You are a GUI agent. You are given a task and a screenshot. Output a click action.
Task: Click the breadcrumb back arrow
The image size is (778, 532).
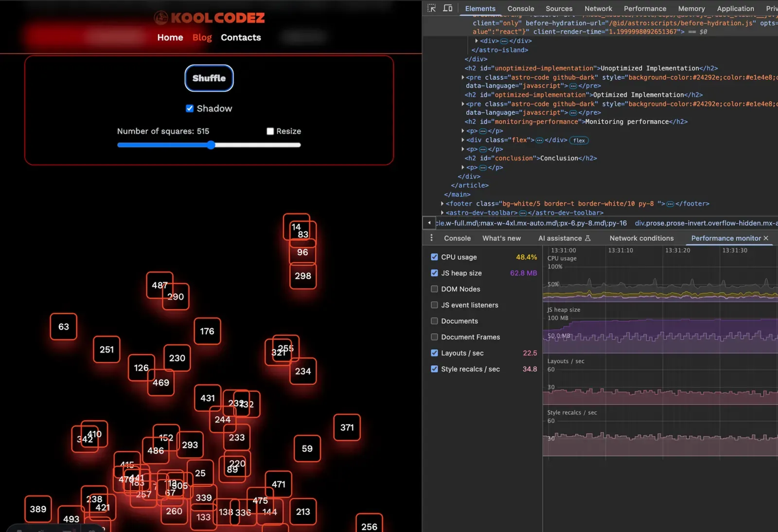coord(429,223)
